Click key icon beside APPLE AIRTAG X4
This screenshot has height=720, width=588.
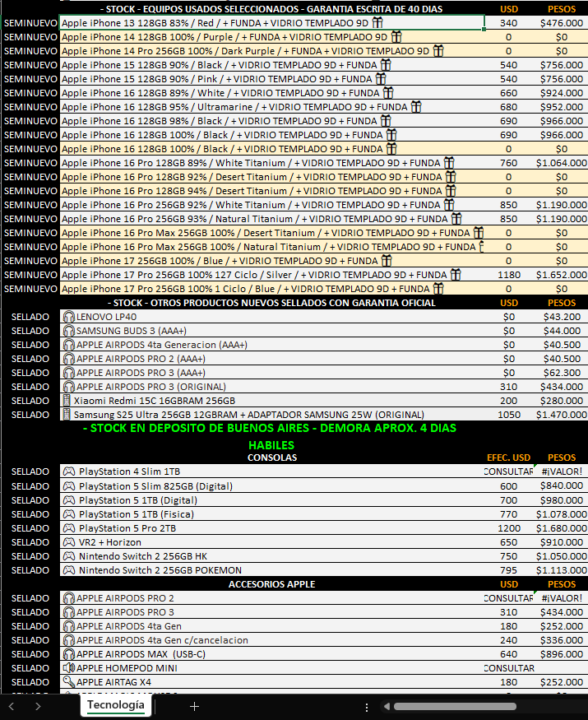69,682
